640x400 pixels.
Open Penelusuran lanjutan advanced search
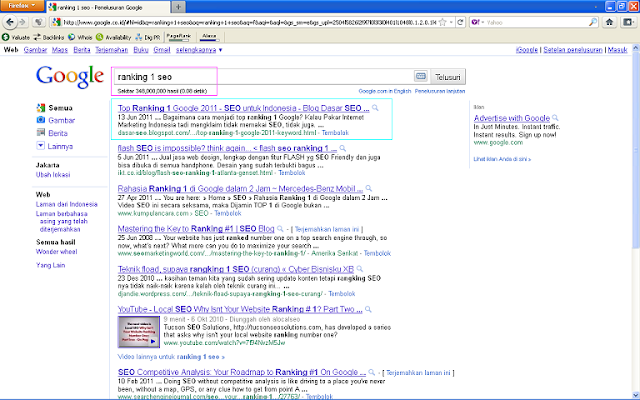pyautogui.click(x=440, y=91)
